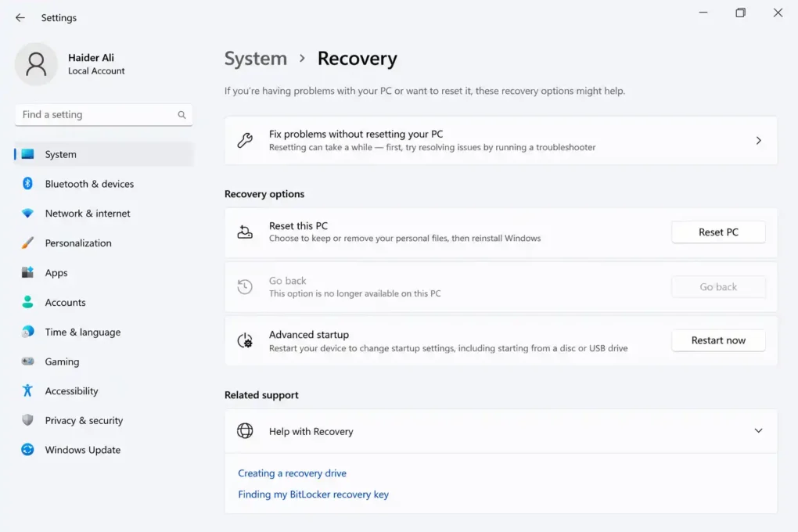This screenshot has width=798, height=532.
Task: Click the back arrow icon
Action: 20,18
